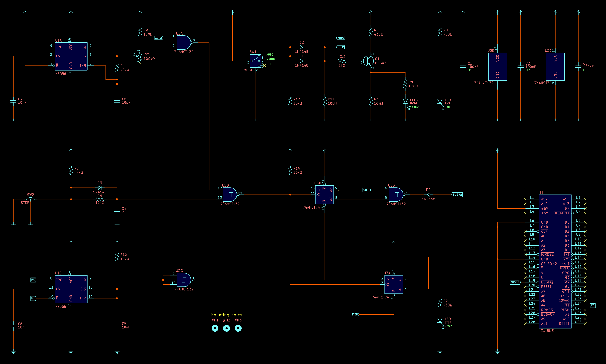
Task: Click the BUSRQ label after diode D4
Action: 457,195
